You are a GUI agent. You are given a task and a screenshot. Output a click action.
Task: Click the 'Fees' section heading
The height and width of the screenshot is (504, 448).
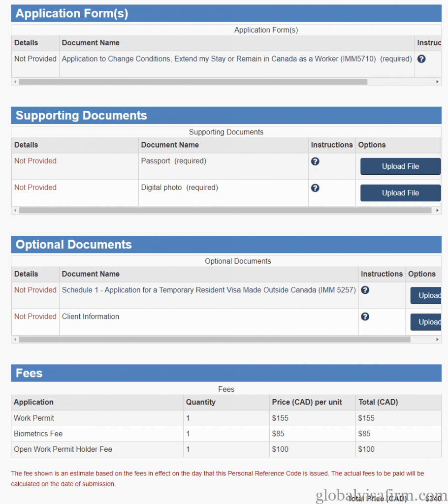click(29, 373)
